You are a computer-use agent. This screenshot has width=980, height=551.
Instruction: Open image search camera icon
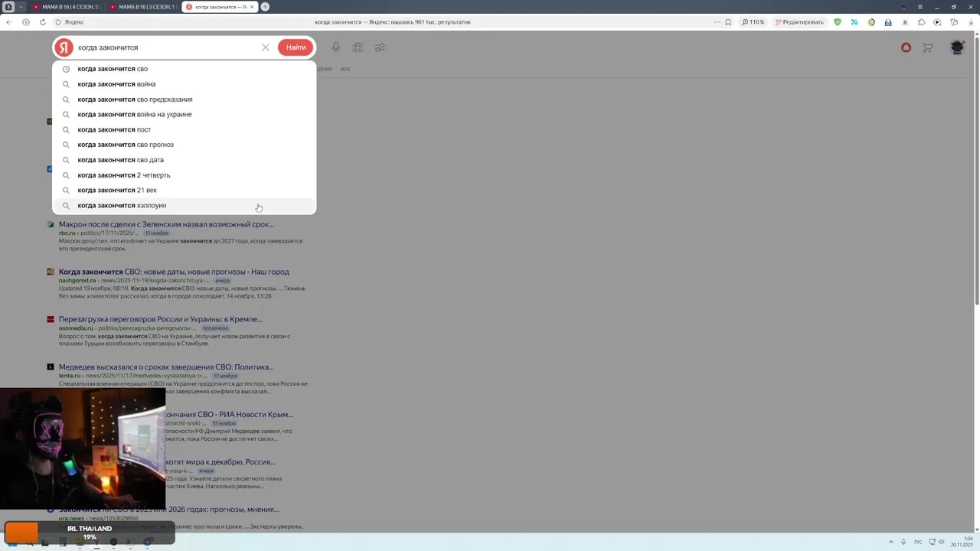pos(358,47)
